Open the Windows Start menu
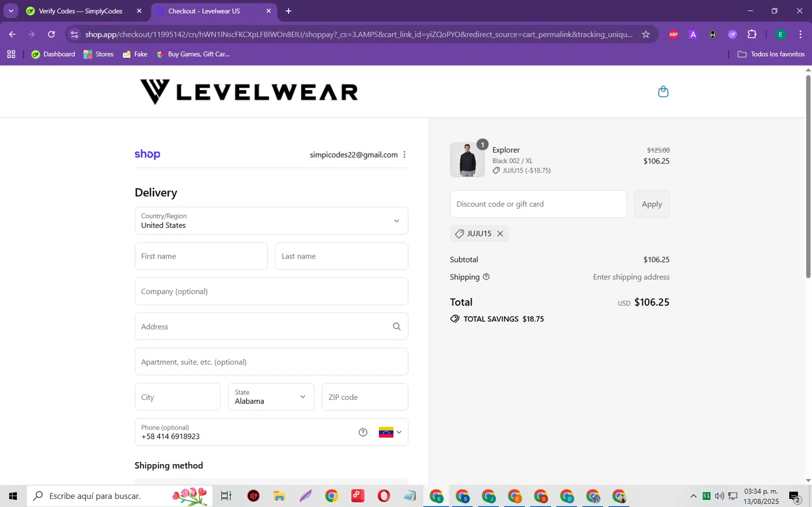 13,496
